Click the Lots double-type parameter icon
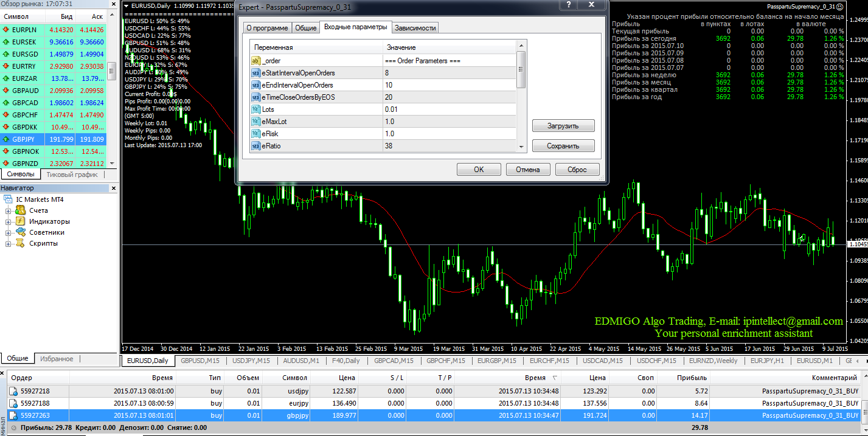Viewport: 868px width, 436px height. (255, 109)
